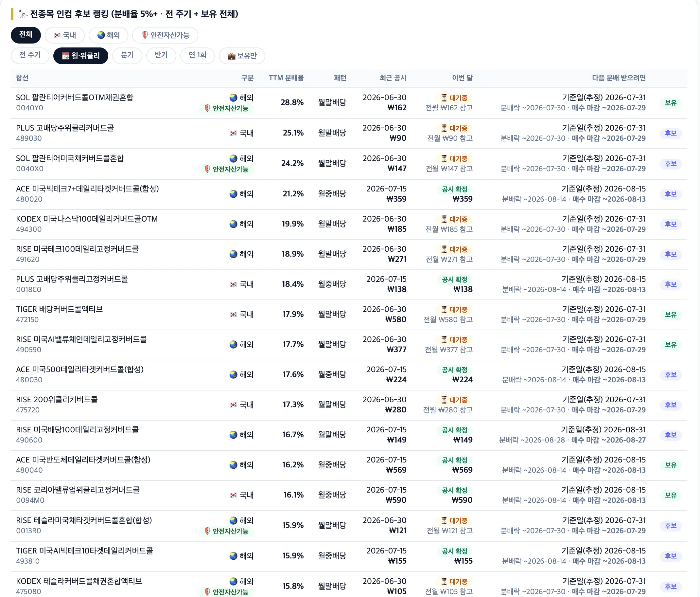Click the 보유 badge on the SOL 팔란티어커버드콜OTM채권혼합 row

pyautogui.click(x=670, y=103)
